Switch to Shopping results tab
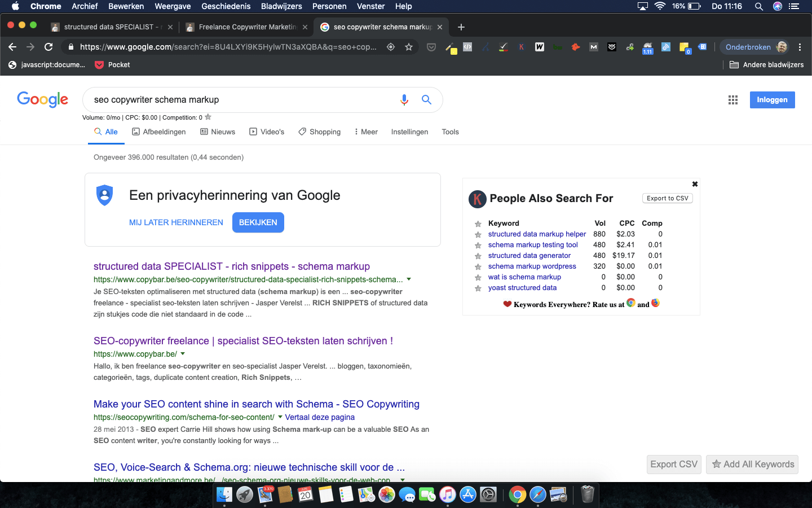Image resolution: width=812 pixels, height=508 pixels. (319, 132)
